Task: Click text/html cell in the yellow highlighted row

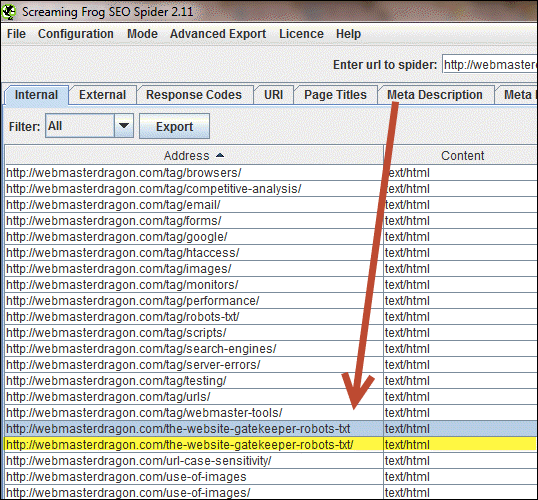Action: tap(461, 445)
